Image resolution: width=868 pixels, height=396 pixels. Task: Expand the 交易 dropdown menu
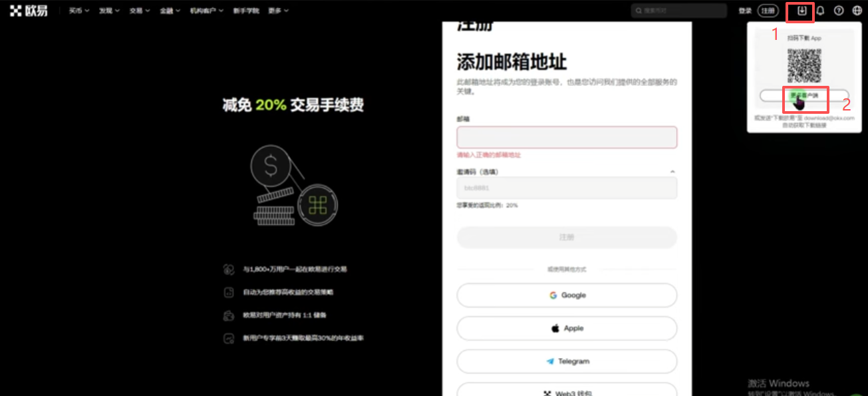click(x=140, y=11)
